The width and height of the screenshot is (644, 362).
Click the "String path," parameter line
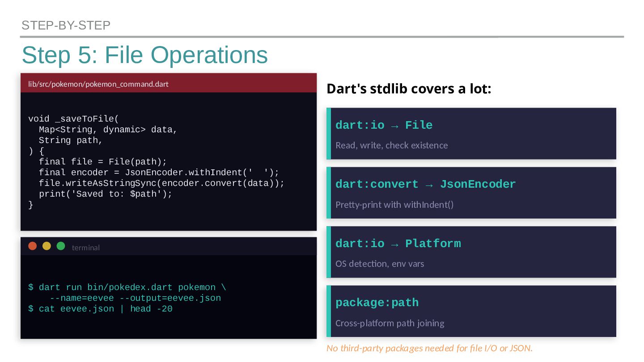coord(71,140)
